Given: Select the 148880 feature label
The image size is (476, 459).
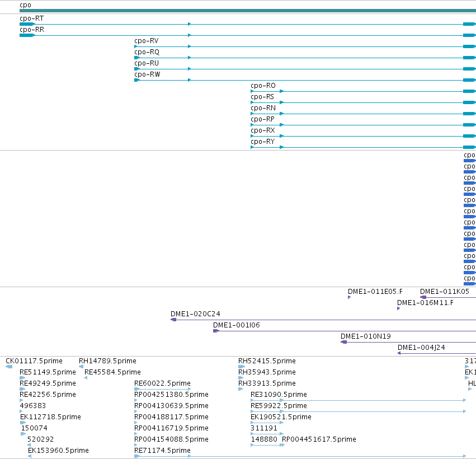Looking at the screenshot, I should (264, 439).
